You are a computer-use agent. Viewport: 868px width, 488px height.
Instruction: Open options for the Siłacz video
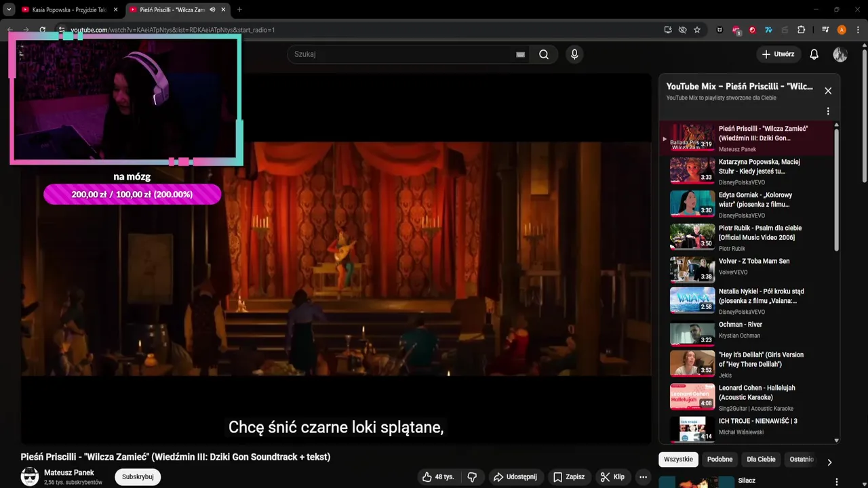click(836, 482)
